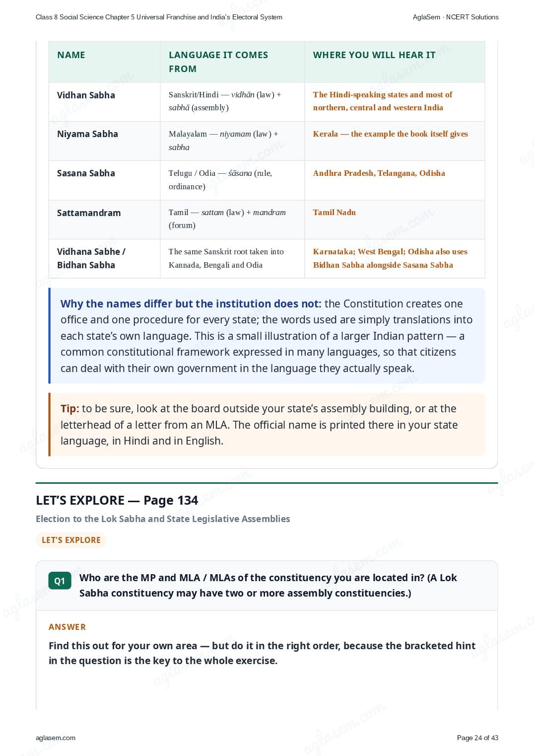This screenshot has height=756, width=534.
Task: Open the aglasem.com footer link
Action: pyautogui.click(x=56, y=738)
